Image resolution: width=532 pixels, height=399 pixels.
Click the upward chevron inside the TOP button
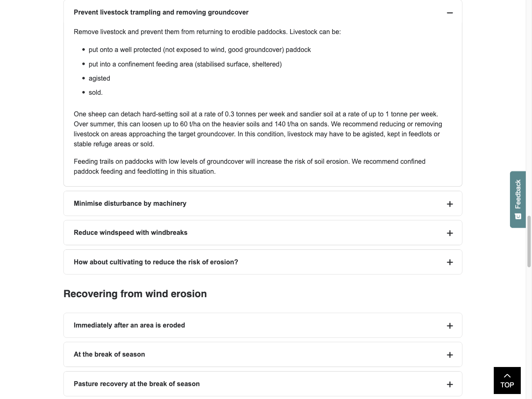[507, 375]
